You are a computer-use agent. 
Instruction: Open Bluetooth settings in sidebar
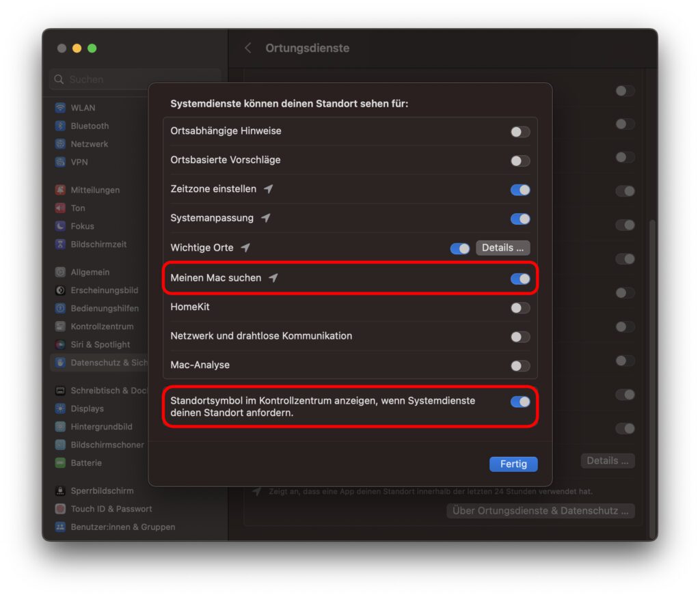[90, 126]
